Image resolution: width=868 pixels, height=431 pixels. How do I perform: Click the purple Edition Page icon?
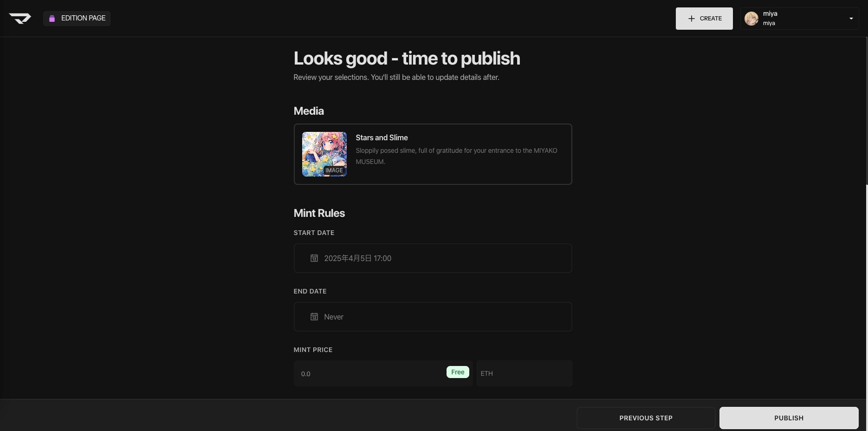tap(52, 18)
